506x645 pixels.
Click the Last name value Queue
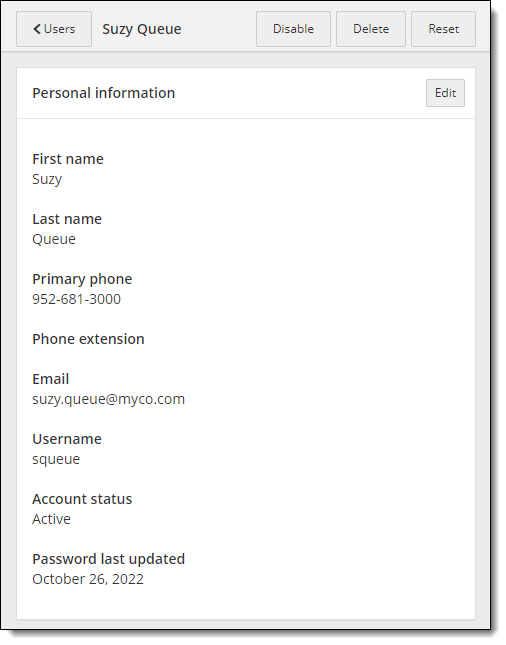click(54, 239)
